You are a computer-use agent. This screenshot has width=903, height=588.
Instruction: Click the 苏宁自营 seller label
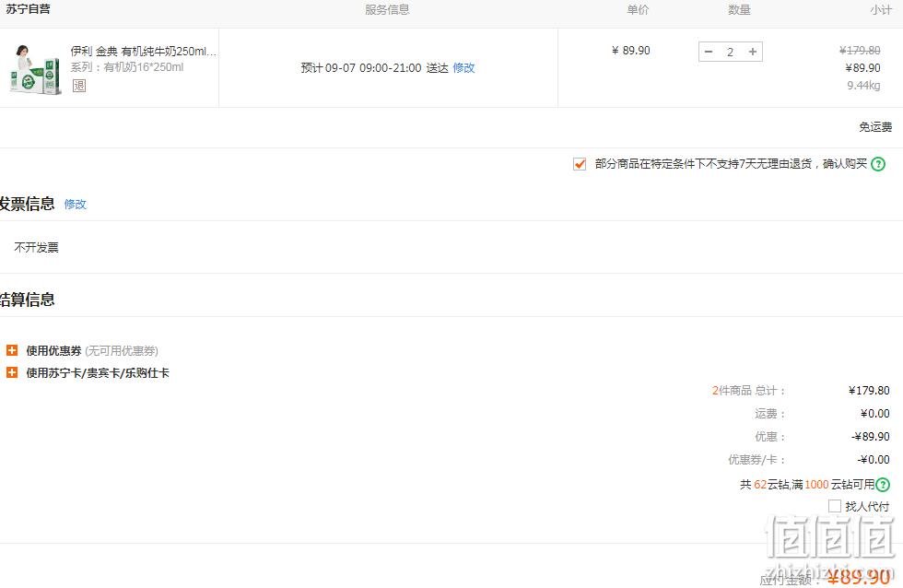click(x=29, y=9)
